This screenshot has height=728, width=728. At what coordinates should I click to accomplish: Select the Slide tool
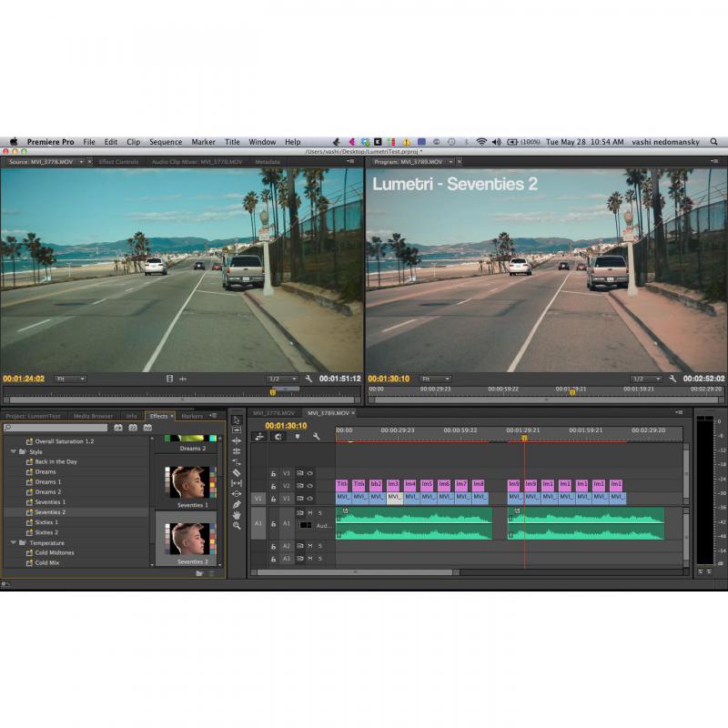(x=237, y=494)
